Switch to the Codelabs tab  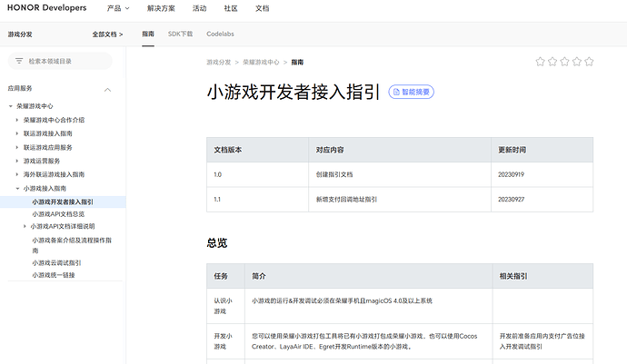(220, 34)
